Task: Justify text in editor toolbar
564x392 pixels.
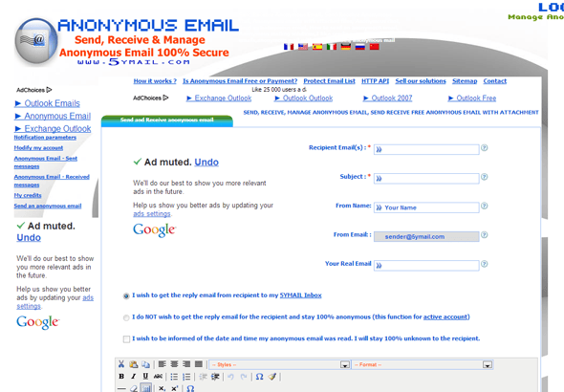Action: coord(199,364)
